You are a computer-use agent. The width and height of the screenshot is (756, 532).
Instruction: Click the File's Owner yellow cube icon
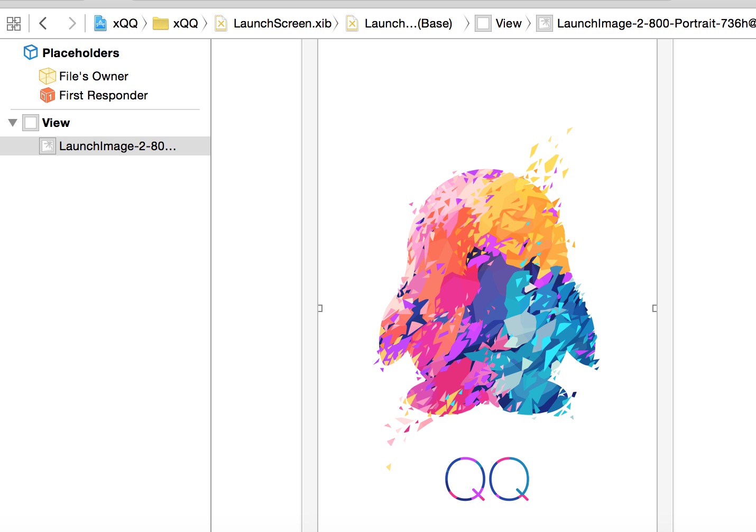tap(48, 76)
